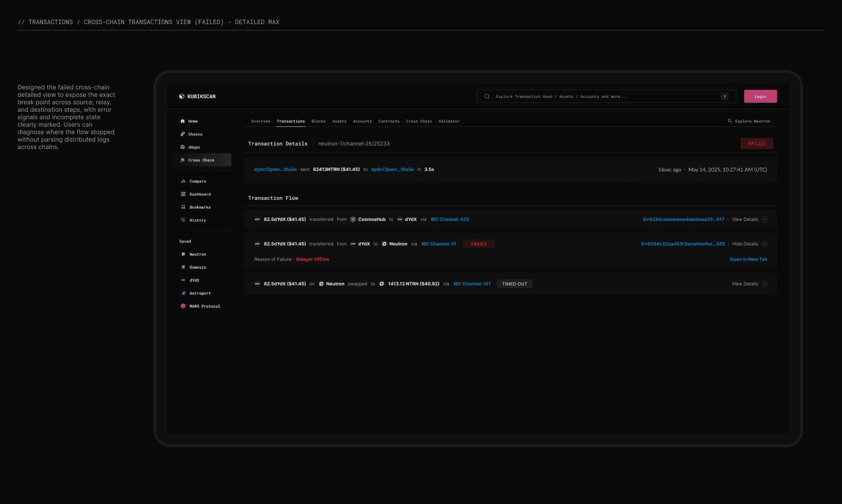842x504 pixels.
Task: Click the Bookmarks icon in sidebar
Action: click(x=183, y=207)
